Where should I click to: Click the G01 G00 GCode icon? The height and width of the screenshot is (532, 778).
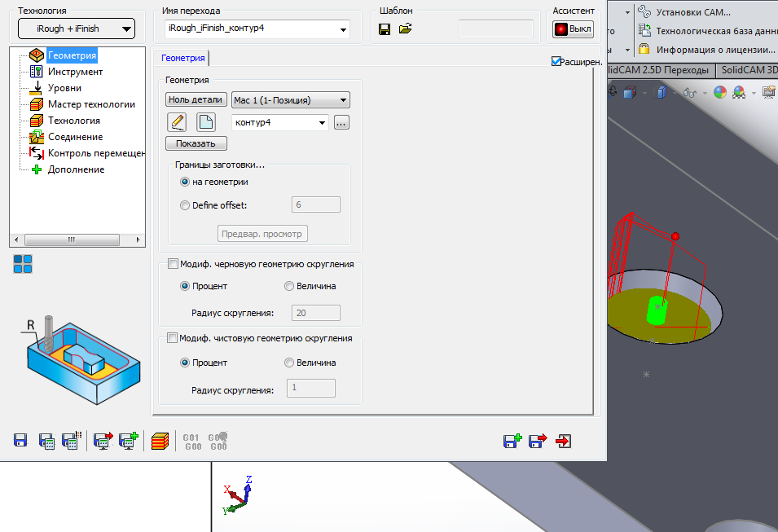point(193,442)
